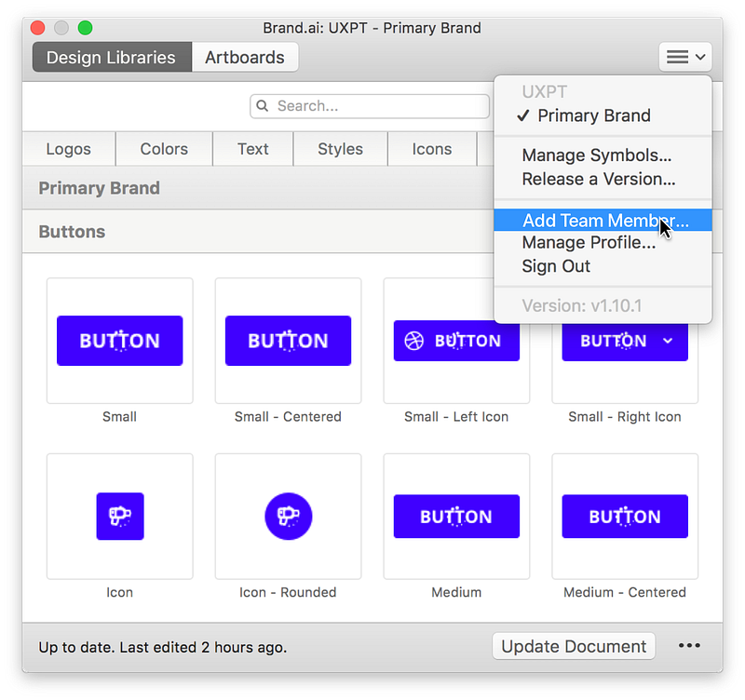Click the Search input field
Screen dimensions: 745x700
(370, 106)
